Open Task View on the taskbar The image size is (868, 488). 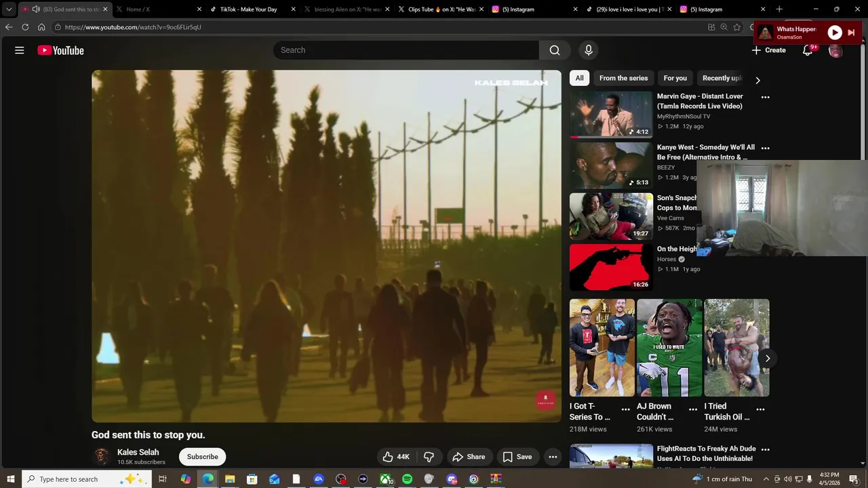163,479
